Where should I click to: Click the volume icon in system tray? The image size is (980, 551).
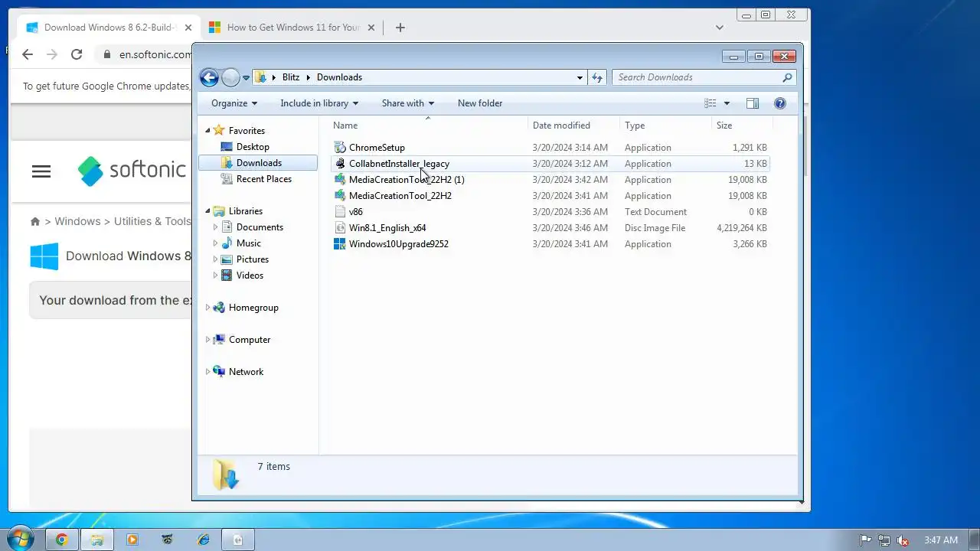click(x=903, y=540)
